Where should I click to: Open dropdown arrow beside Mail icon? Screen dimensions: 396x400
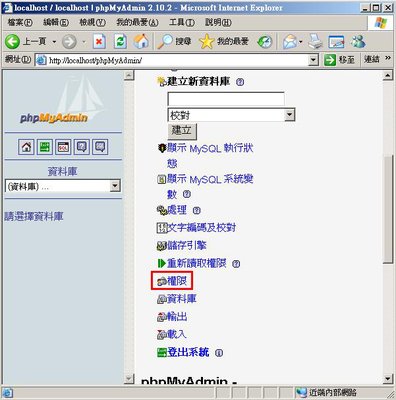[x=301, y=42]
